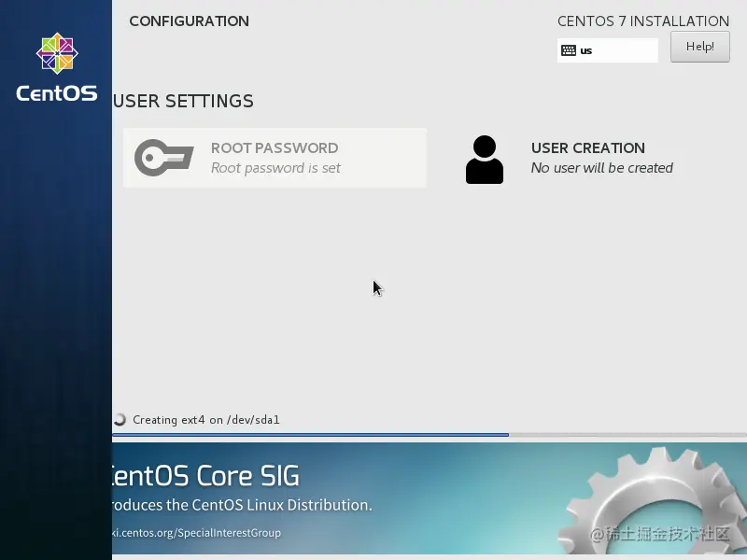Click the Help! button
Image resolution: width=747 pixels, height=560 pixels.
point(699,46)
